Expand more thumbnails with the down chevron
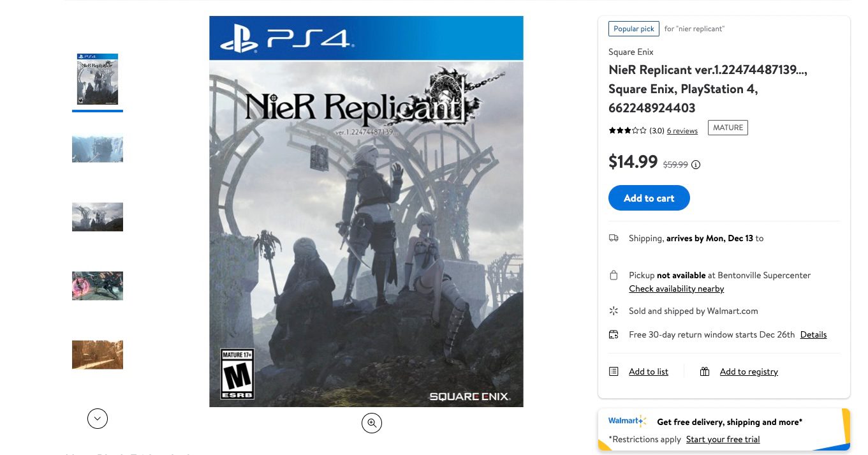 pyautogui.click(x=98, y=419)
